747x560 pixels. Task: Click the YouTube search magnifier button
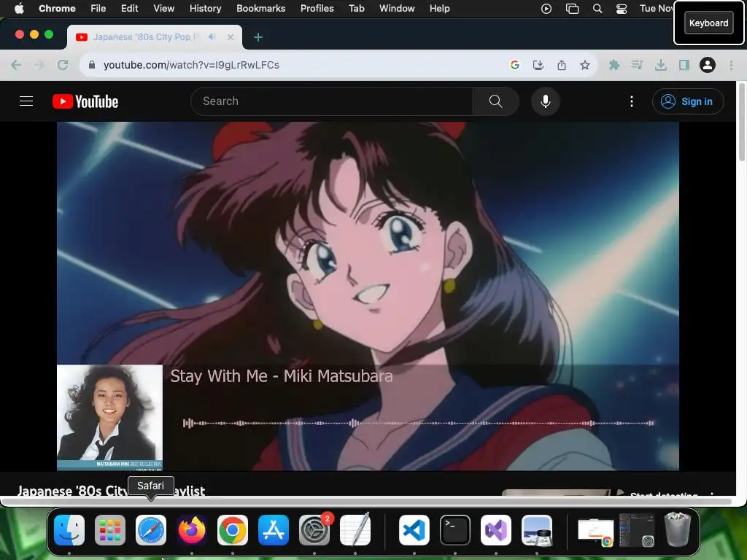(495, 101)
